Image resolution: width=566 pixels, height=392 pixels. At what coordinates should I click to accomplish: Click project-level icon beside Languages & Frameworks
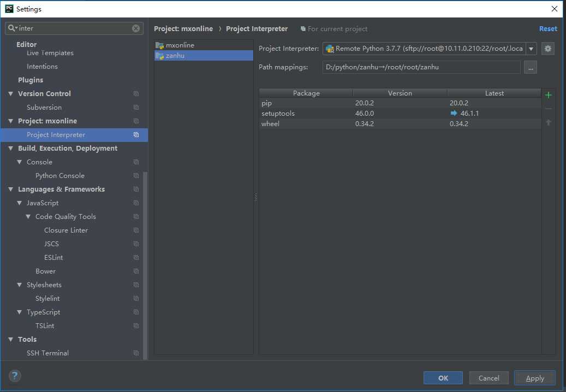[x=136, y=189]
